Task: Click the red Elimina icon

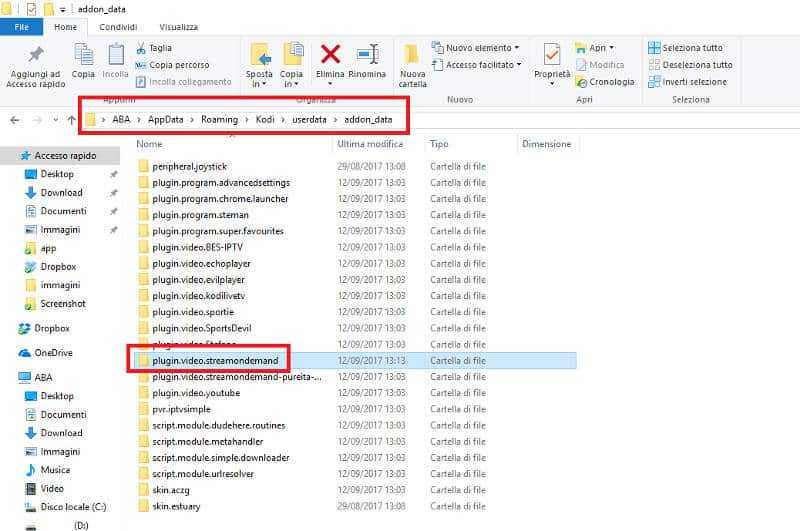Action: click(330, 54)
